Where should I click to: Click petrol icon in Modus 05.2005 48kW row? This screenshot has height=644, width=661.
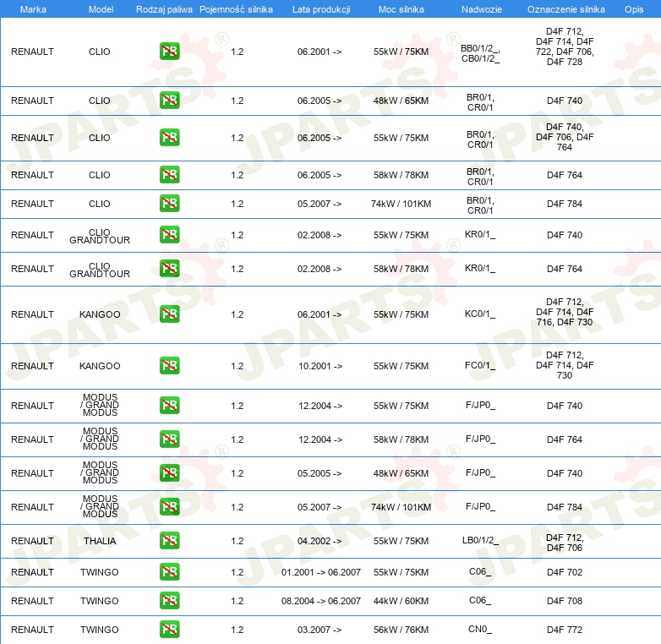point(169,472)
